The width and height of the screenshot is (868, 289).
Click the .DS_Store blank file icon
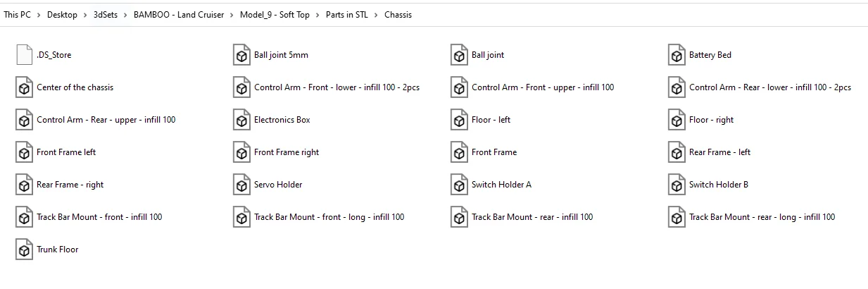pos(24,55)
